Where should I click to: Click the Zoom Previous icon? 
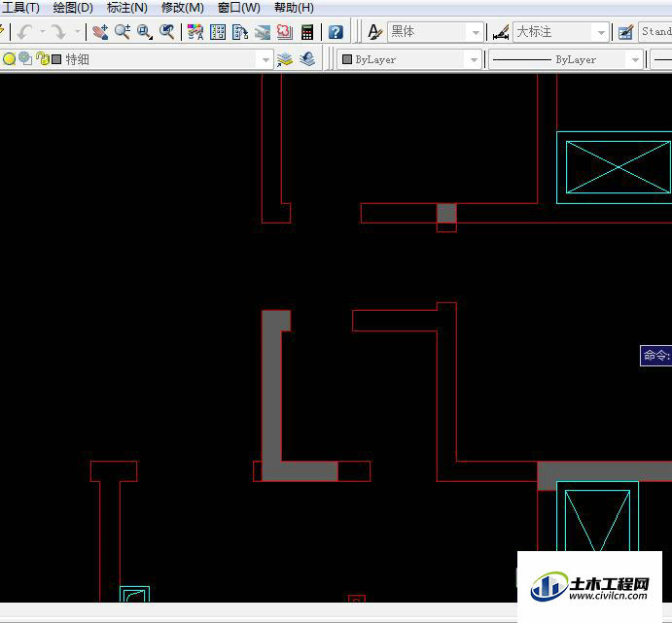167,32
